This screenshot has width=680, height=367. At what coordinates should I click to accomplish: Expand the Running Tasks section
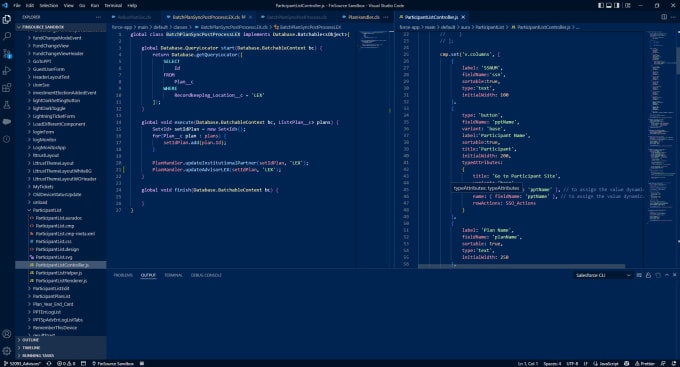point(61,356)
